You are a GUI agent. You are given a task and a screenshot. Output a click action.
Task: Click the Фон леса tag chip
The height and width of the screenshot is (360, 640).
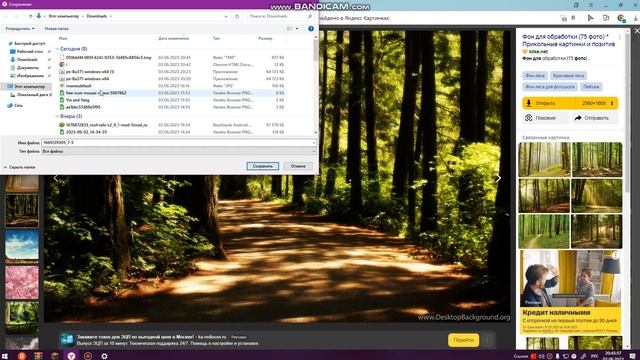[535, 76]
